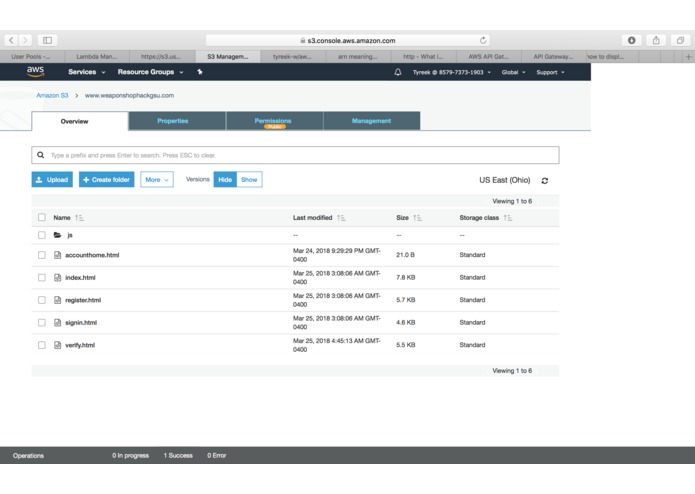Image resolution: width=695 pixels, height=494 pixels.
Task: Sort by Last modified icon
Action: pos(341,218)
